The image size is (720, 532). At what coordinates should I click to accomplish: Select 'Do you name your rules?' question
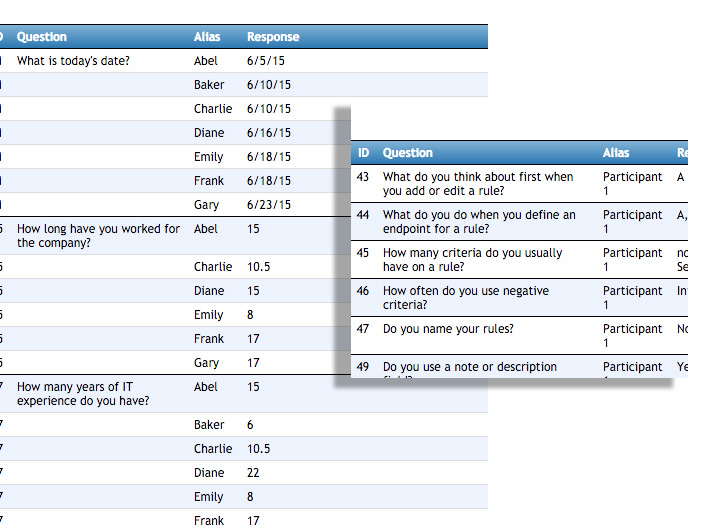[448, 329]
